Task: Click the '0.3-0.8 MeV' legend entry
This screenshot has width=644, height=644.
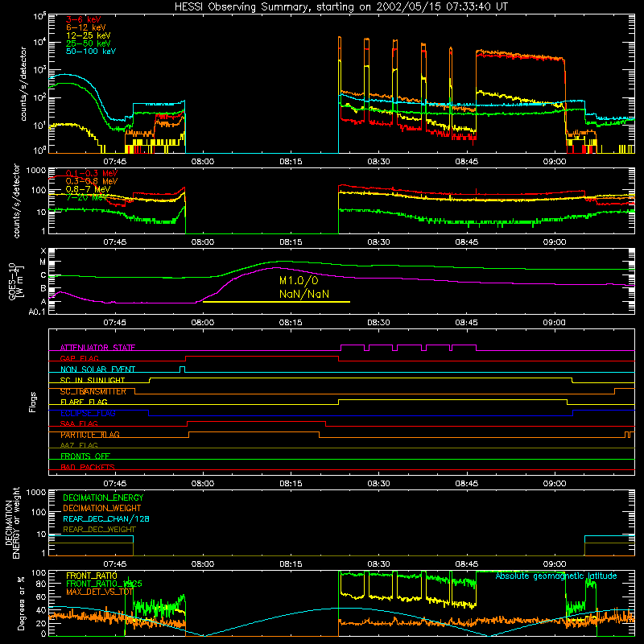Action: (92, 181)
